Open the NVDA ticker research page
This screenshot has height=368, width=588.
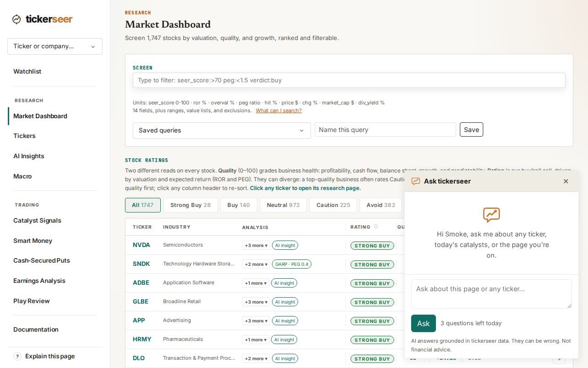pyautogui.click(x=141, y=245)
